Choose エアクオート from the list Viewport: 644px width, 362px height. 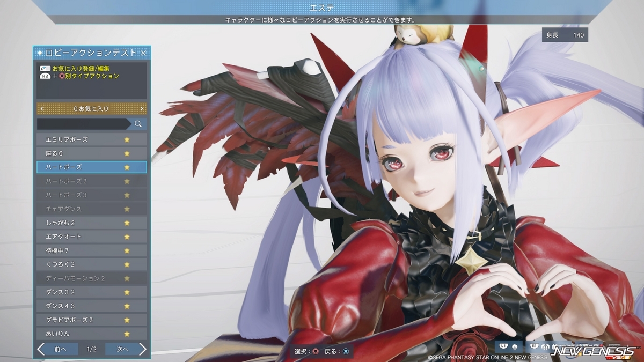tap(92, 237)
